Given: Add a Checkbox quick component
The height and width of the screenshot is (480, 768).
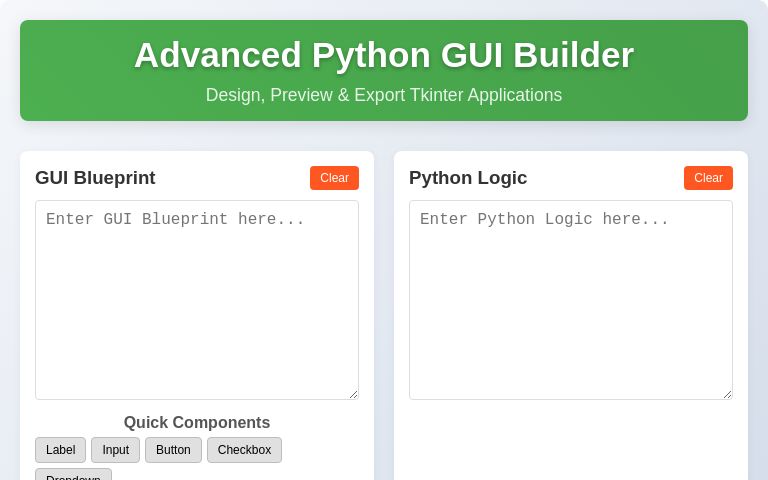Looking at the screenshot, I should tap(244, 450).
